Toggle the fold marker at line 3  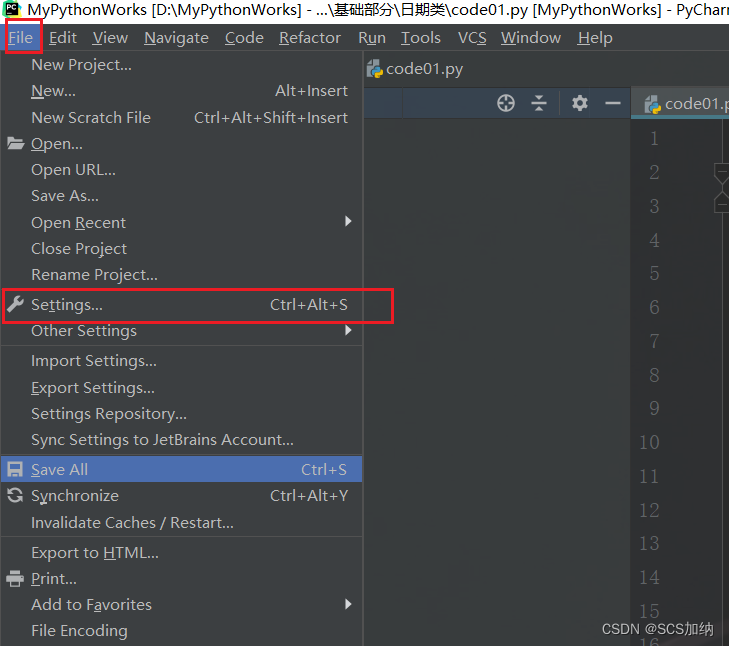point(722,205)
